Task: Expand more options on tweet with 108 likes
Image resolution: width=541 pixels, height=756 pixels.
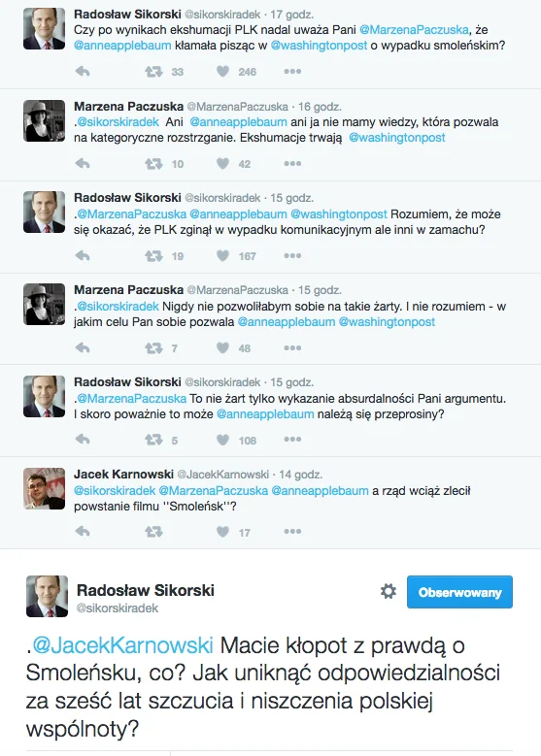Action: coord(292,440)
